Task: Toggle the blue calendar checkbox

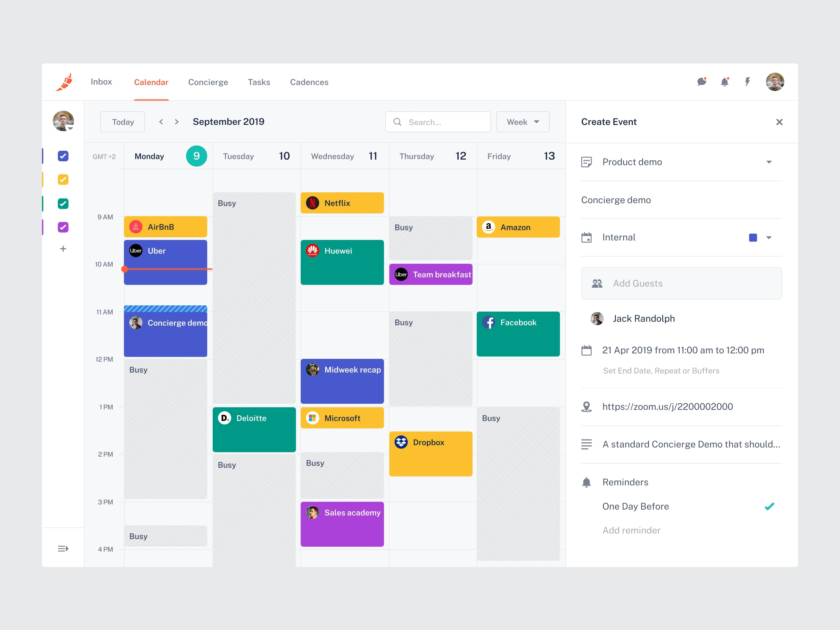Action: tap(63, 156)
